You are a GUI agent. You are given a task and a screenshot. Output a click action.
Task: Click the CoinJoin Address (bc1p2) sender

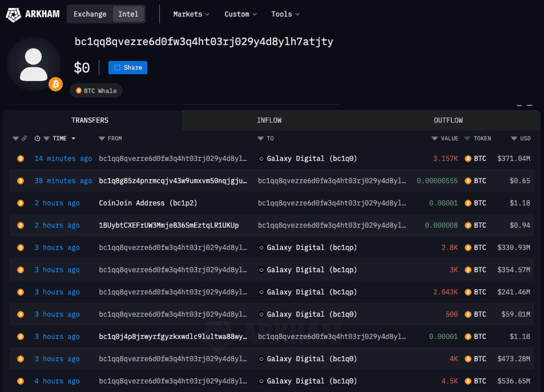[148, 203]
